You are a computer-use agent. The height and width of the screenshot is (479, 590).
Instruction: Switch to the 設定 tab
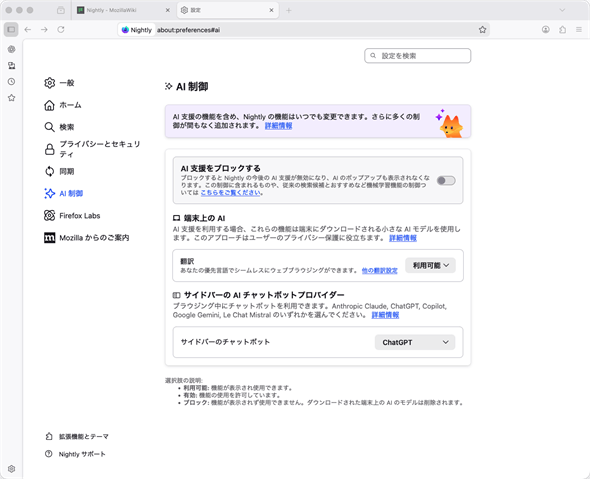click(228, 11)
